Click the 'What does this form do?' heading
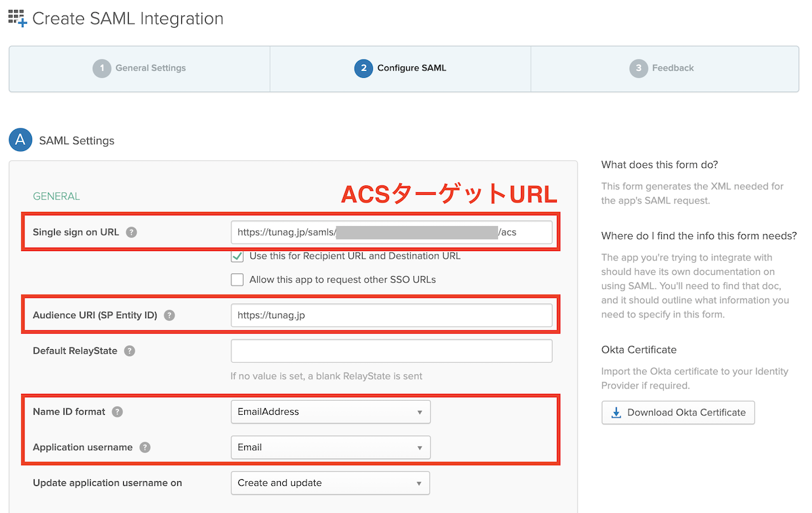Image resolution: width=812 pixels, height=513 pixels. (660, 165)
